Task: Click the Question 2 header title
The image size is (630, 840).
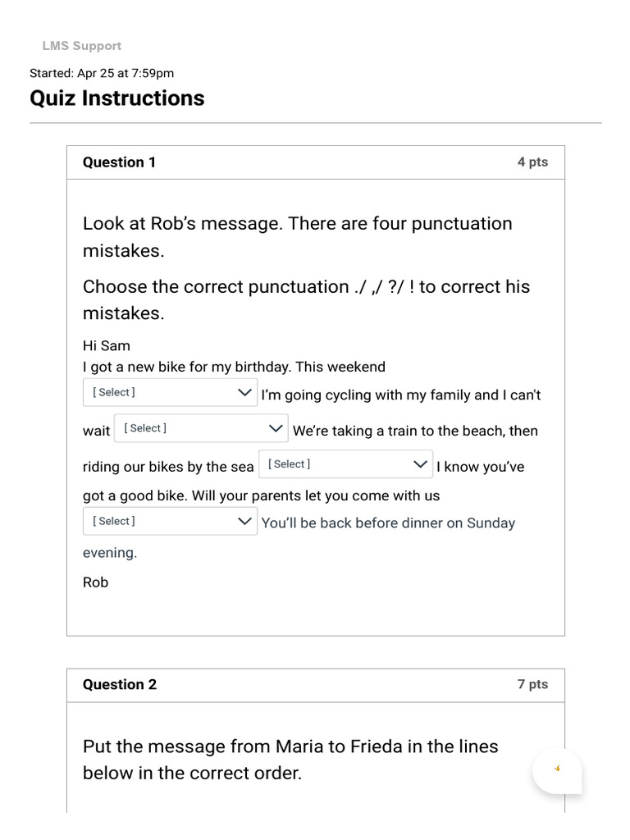Action: click(120, 685)
